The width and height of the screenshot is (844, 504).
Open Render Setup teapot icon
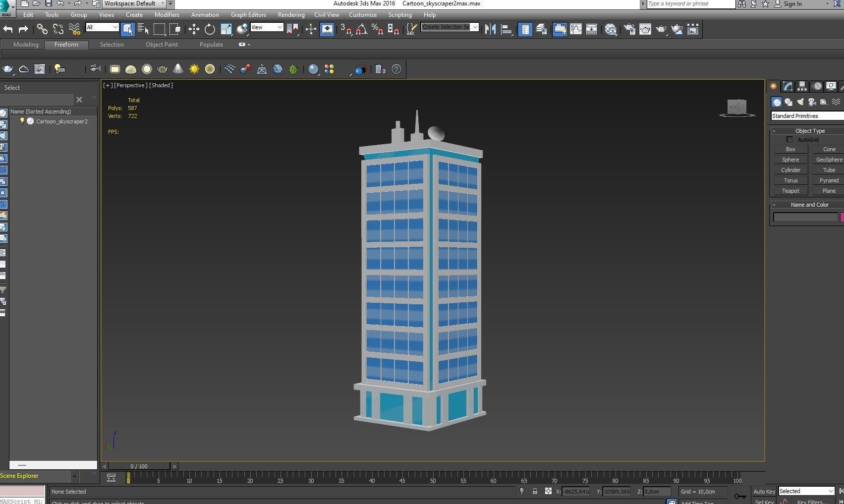tap(629, 29)
